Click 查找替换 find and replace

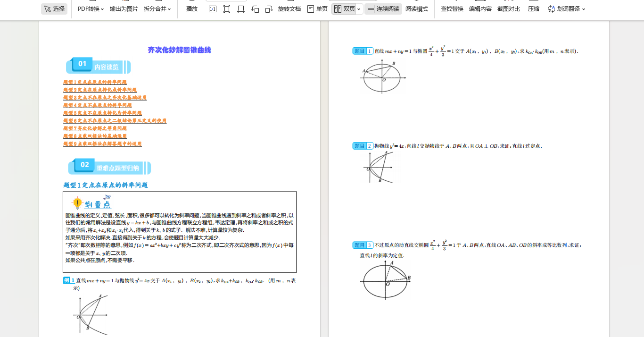(452, 9)
